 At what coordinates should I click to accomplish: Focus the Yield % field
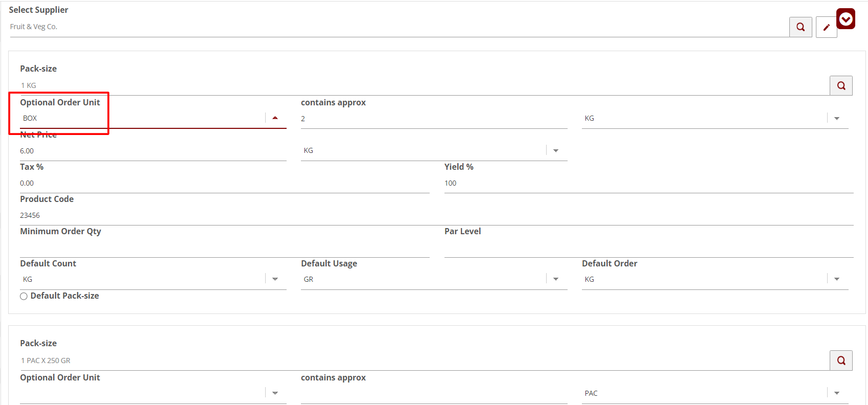648,184
